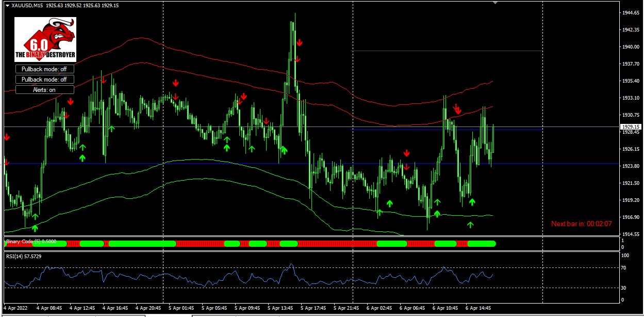Click the gray chart shift triangle on the top edge
Viewport: 644px width, 317px height.
(x=496, y=3)
